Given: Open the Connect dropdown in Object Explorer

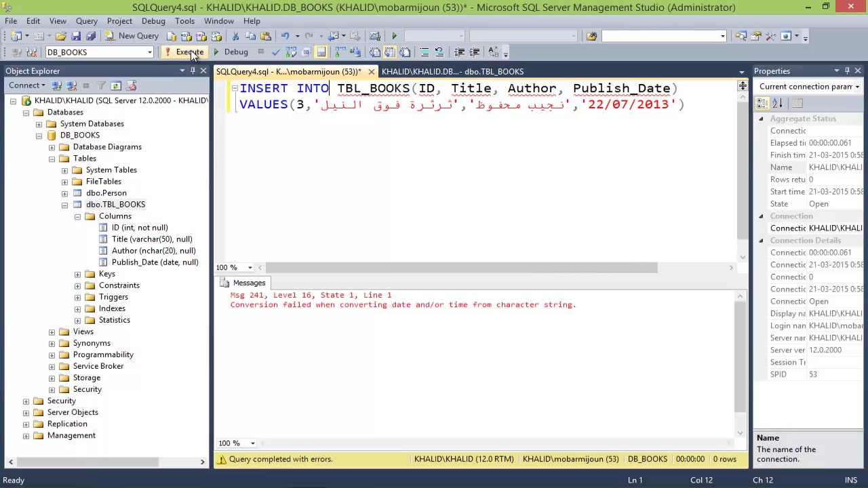Looking at the screenshot, I should pyautogui.click(x=28, y=85).
